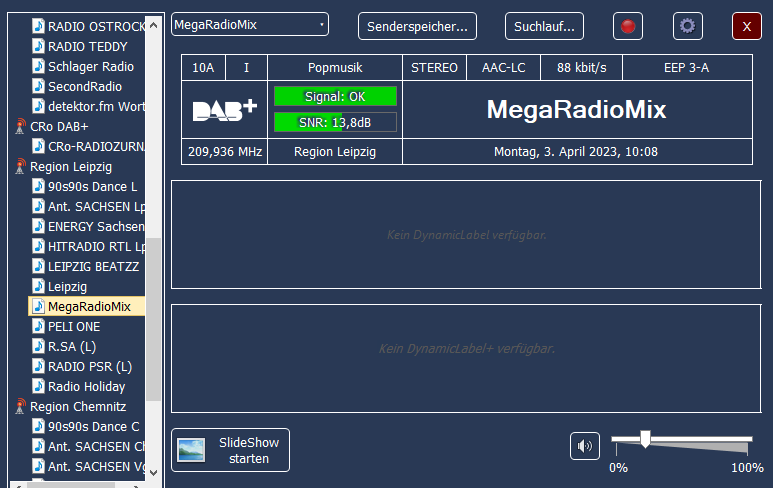The image size is (773, 488).
Task: Start the Suchlauf station scan
Action: 544,27
